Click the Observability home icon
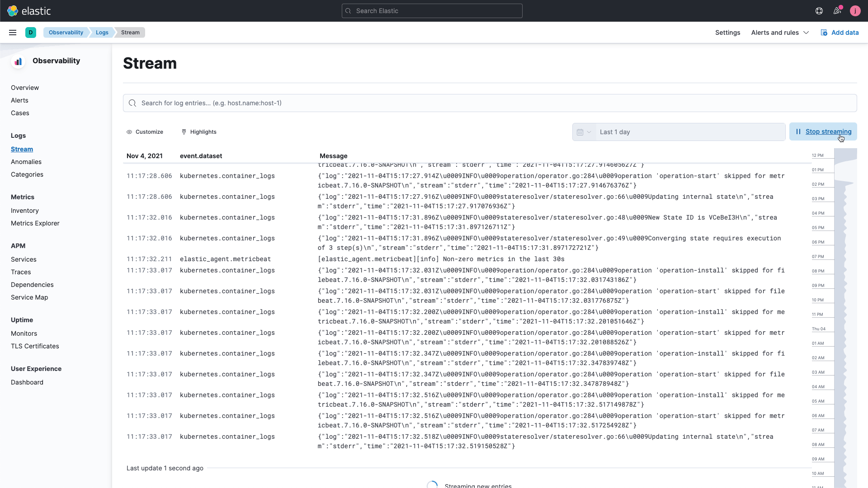 point(19,60)
